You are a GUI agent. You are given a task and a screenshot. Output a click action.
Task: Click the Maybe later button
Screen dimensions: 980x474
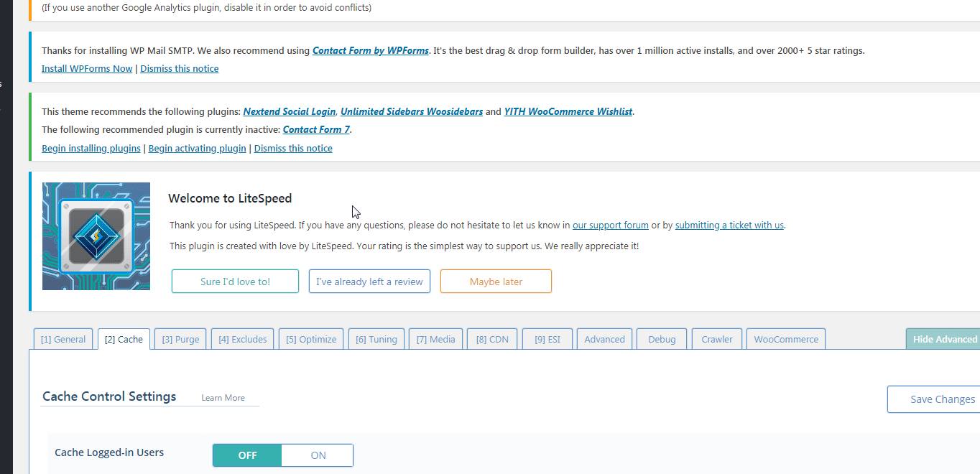point(496,282)
